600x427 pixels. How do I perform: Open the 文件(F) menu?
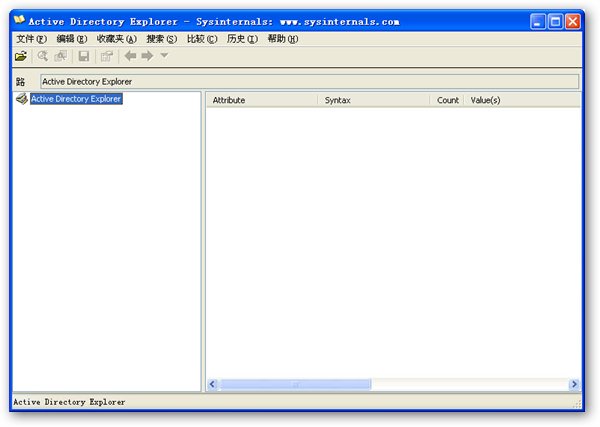[31, 39]
